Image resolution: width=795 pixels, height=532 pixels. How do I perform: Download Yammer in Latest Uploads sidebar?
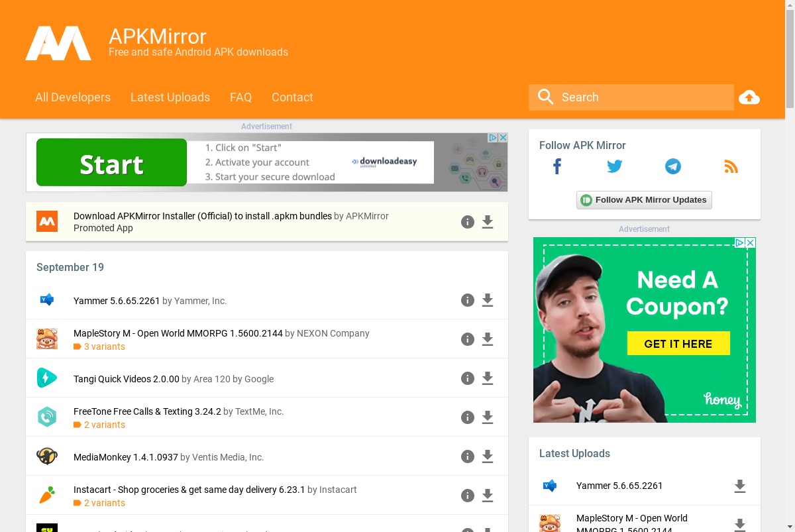740,486
